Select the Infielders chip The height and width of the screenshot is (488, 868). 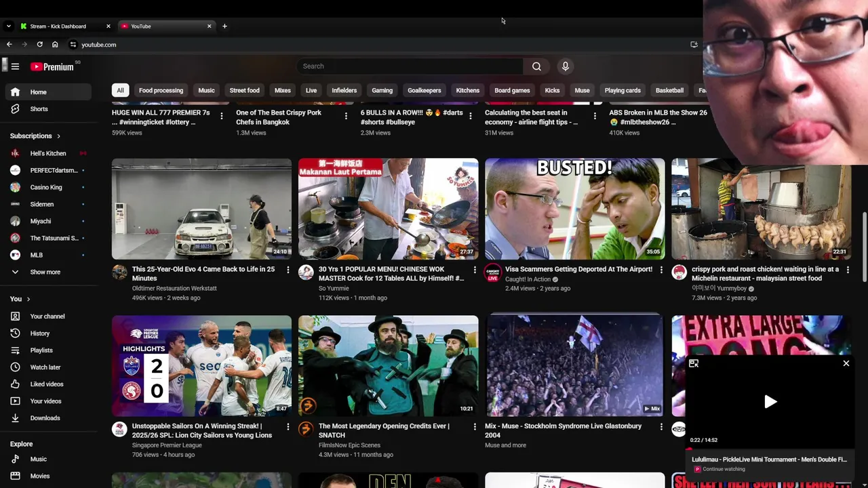(344, 90)
